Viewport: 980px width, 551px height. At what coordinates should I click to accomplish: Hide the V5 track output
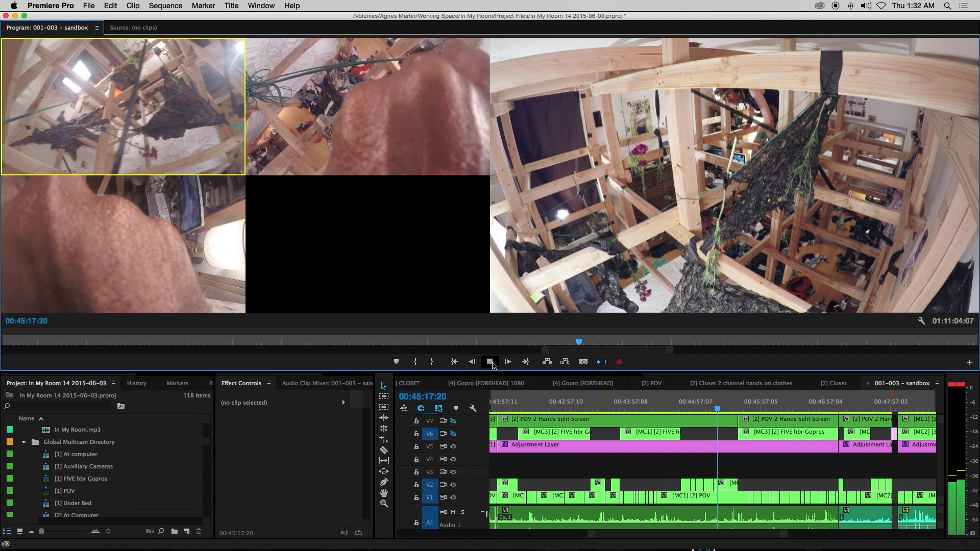453,446
